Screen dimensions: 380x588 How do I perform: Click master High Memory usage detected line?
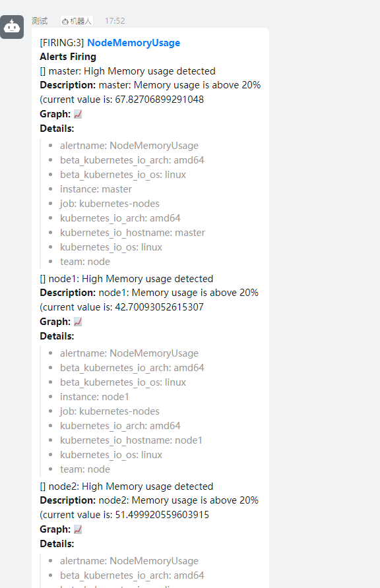click(127, 71)
